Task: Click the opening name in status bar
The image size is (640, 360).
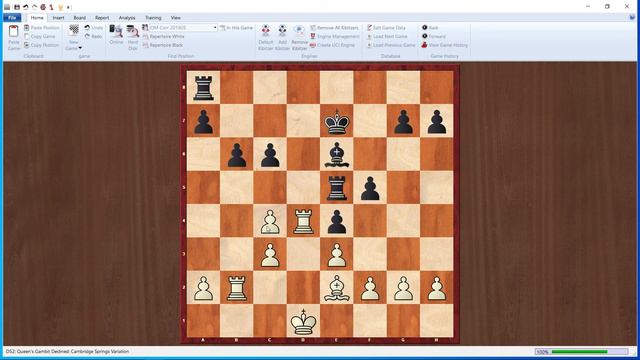Action: pyautogui.click(x=67, y=351)
